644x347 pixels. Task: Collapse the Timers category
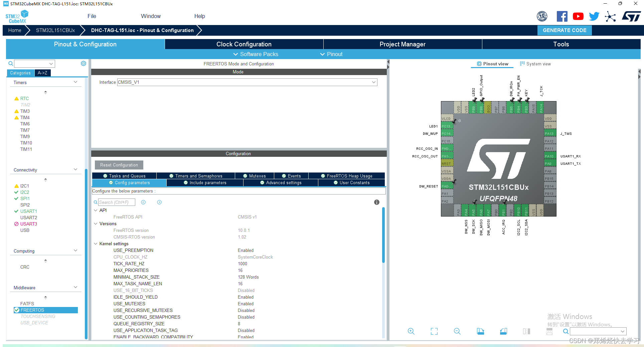coord(75,82)
